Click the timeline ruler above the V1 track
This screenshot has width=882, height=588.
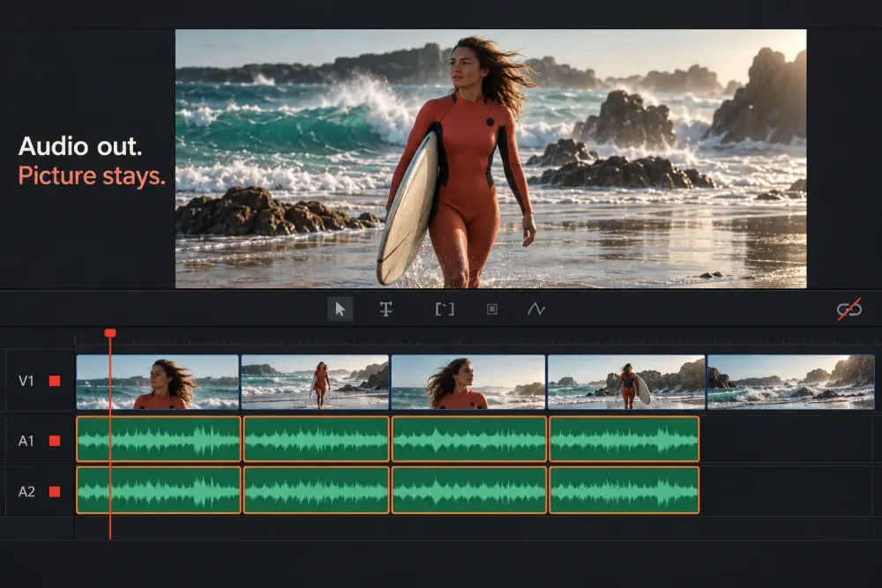tap(478, 339)
